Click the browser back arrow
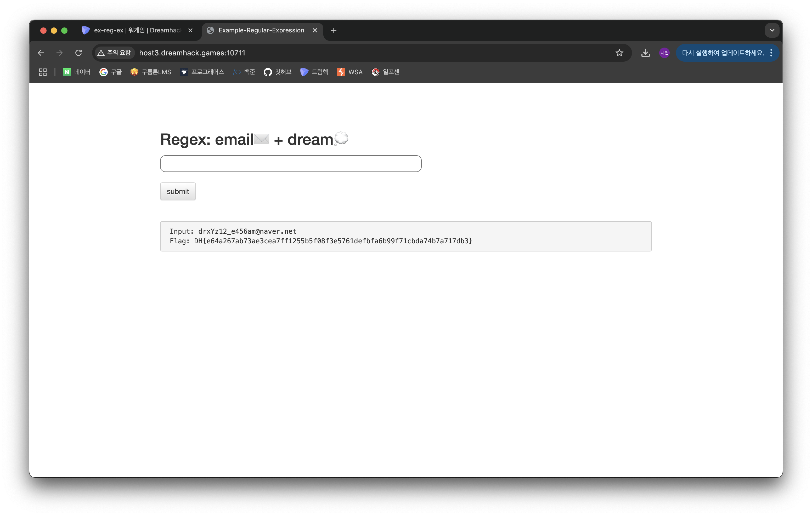Viewport: 812px width, 516px height. [x=41, y=53]
